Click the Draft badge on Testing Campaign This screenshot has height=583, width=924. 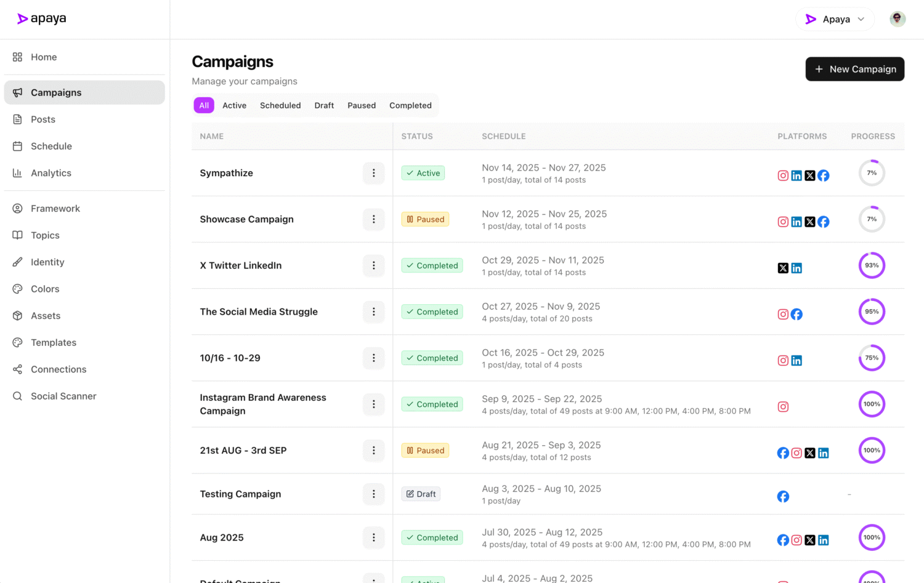pyautogui.click(x=421, y=494)
